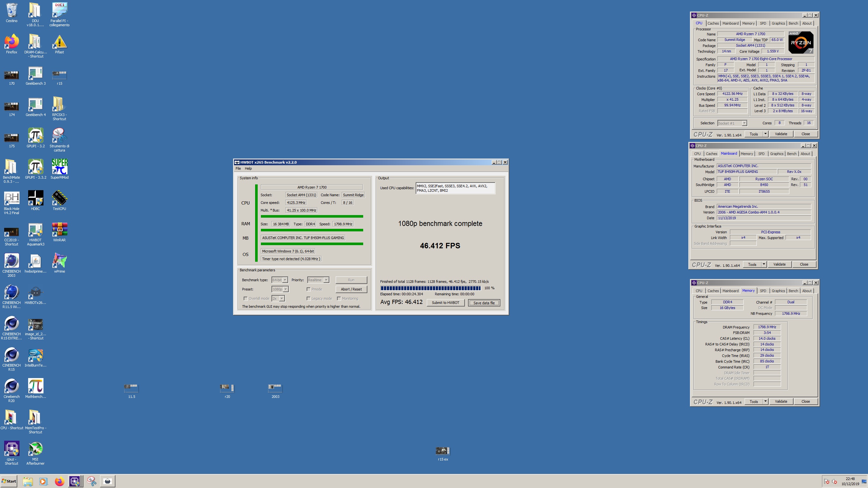Open Graphics tab in Memory CPU-Z window
Image resolution: width=868 pixels, height=488 pixels.
778,290
